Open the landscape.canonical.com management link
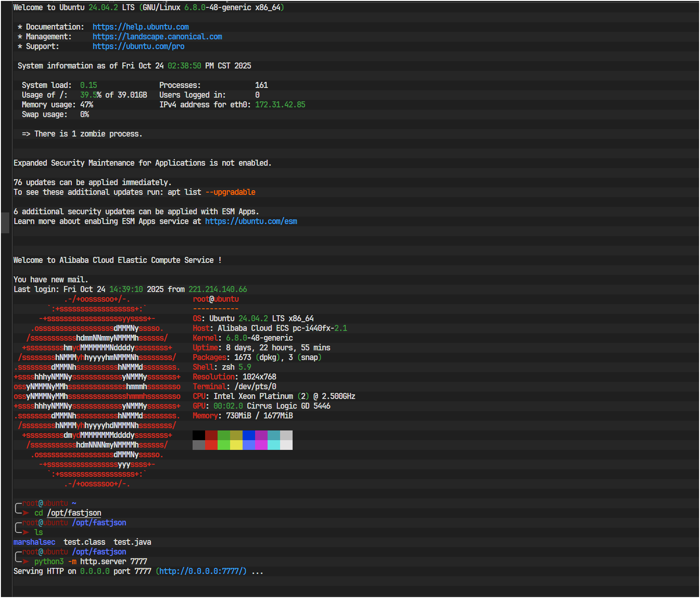The width and height of the screenshot is (700, 598). point(157,37)
